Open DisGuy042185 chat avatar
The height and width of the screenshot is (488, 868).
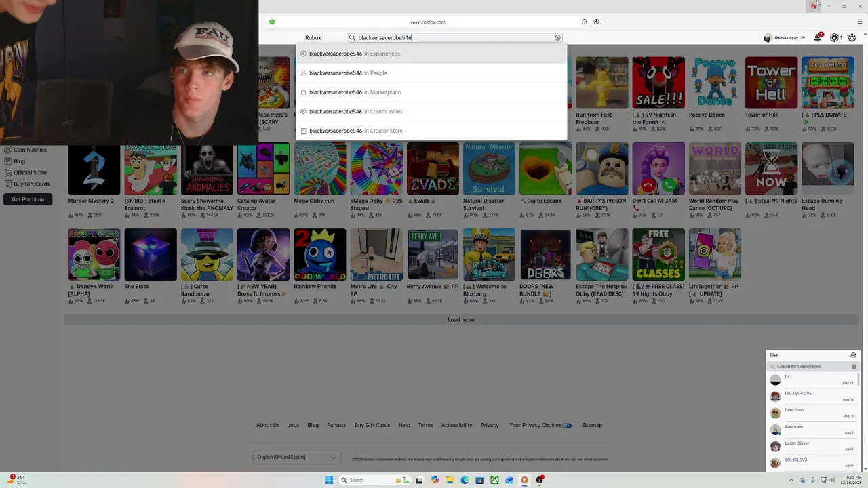click(775, 396)
